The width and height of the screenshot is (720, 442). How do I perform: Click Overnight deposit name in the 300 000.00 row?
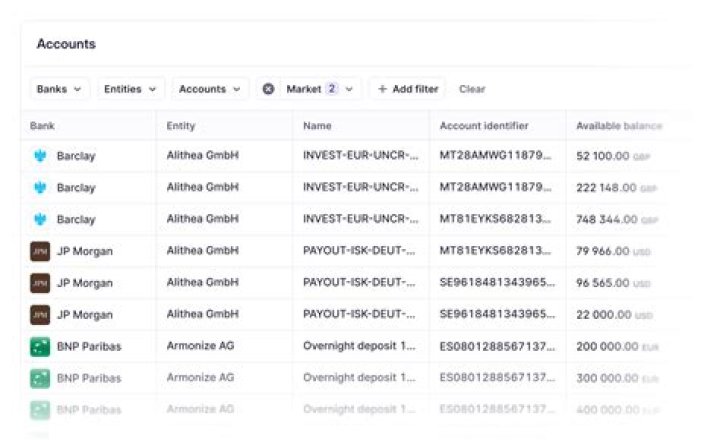pyautogui.click(x=359, y=377)
